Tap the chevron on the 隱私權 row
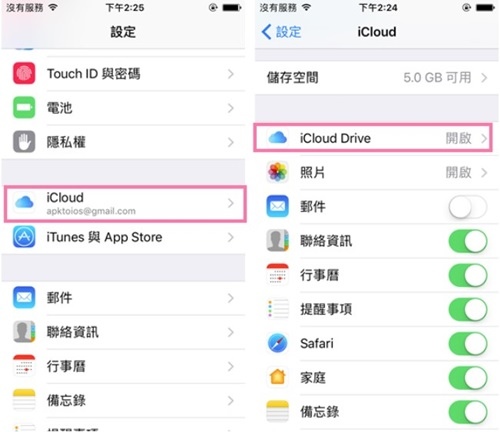 pyautogui.click(x=231, y=142)
